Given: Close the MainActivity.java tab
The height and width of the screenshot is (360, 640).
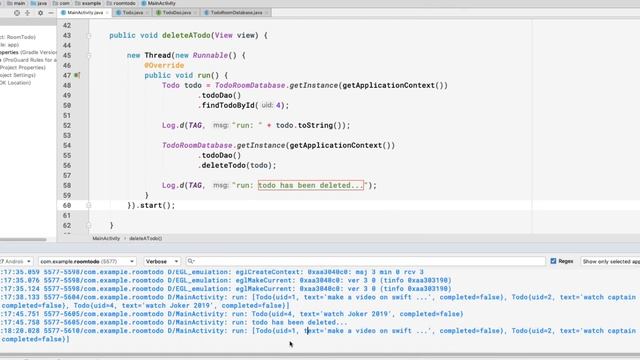Looking at the screenshot, I should pyautogui.click(x=107, y=13).
